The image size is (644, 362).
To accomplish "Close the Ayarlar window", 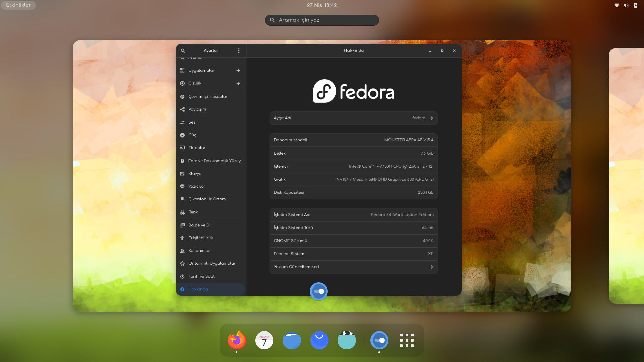I will [x=454, y=51].
